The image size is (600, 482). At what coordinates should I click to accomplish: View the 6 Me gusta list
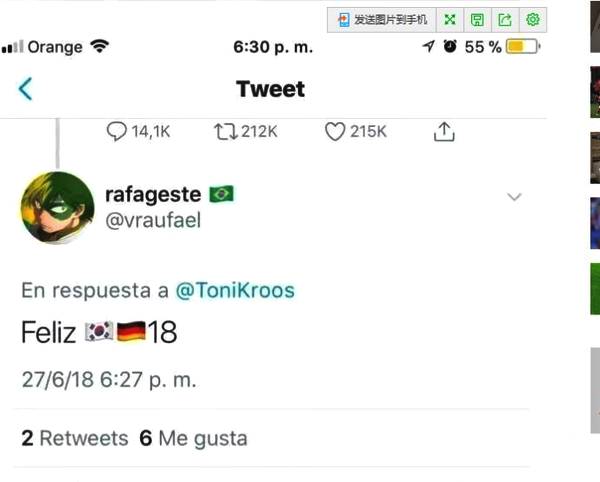pos(193,438)
